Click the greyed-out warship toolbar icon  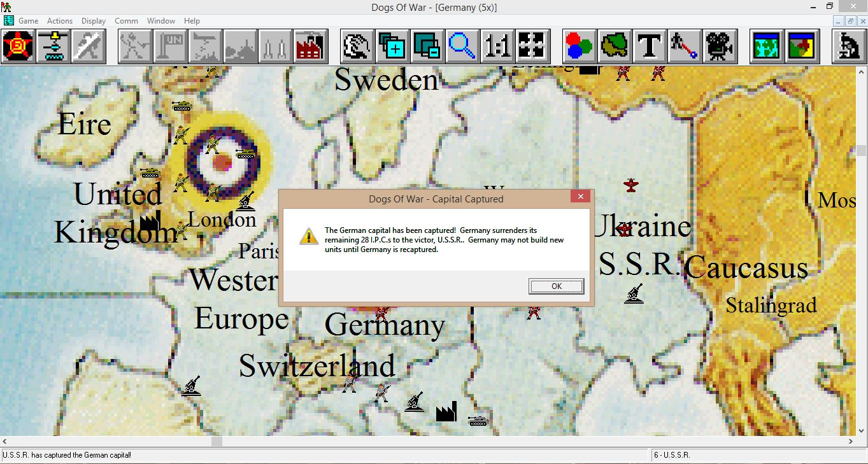241,46
